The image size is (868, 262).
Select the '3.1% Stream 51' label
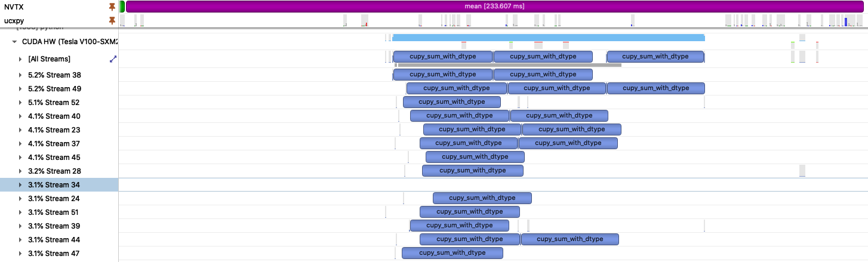coord(53,212)
